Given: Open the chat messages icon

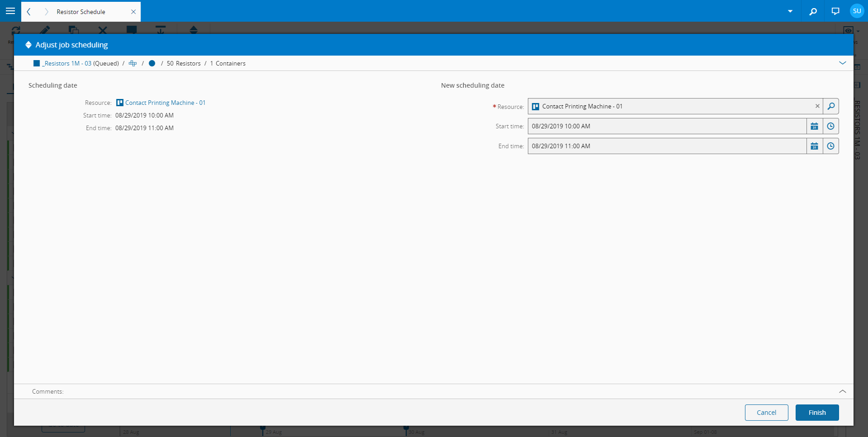Looking at the screenshot, I should point(835,11).
